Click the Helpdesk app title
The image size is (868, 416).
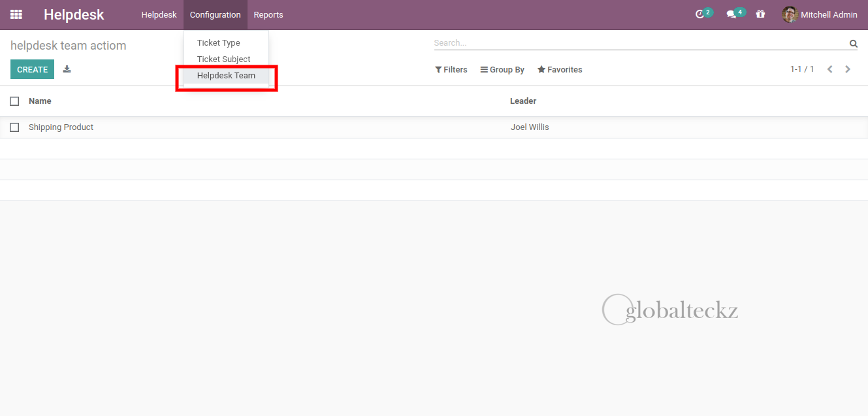point(74,14)
